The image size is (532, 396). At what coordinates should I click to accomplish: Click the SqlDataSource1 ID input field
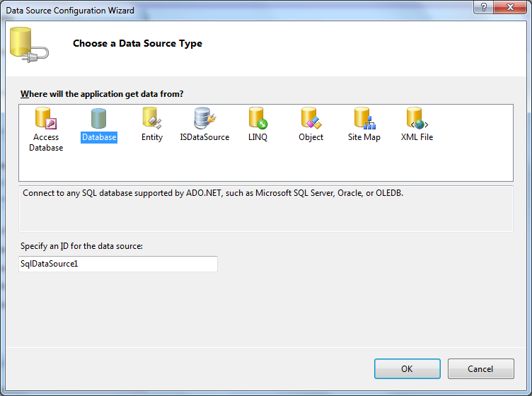(x=118, y=264)
